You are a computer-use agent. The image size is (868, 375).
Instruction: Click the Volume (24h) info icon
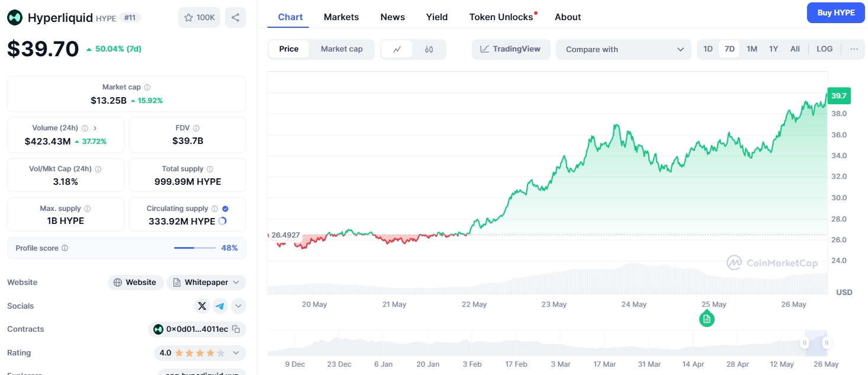point(85,128)
